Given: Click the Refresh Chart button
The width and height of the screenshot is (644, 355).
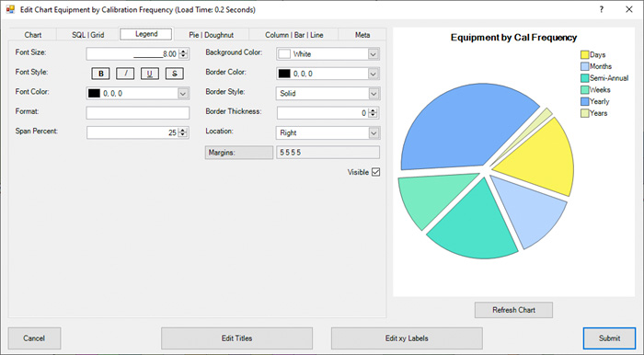Looking at the screenshot, I should coord(513,310).
